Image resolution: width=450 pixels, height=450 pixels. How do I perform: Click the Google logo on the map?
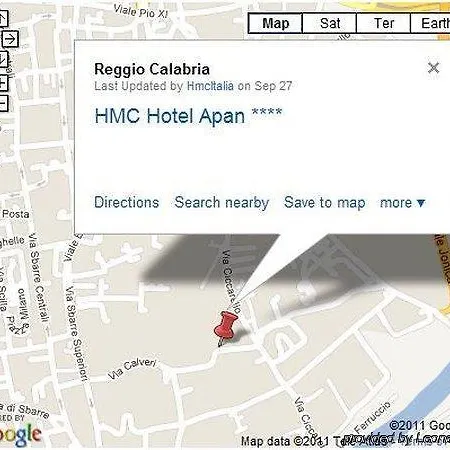coord(20,435)
